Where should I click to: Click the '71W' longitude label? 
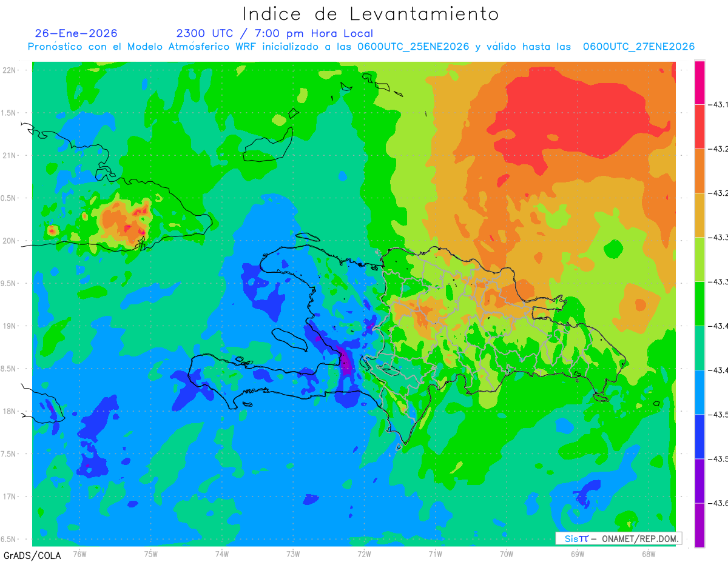click(x=435, y=554)
